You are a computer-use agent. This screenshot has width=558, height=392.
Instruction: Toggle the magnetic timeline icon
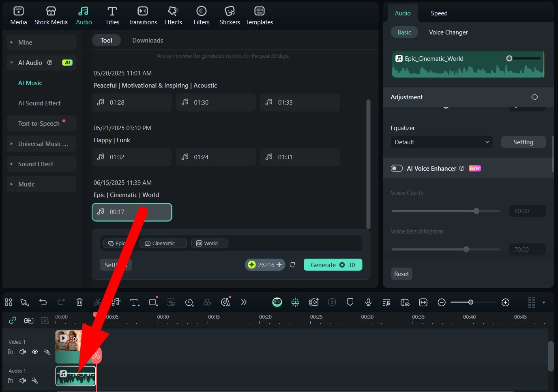point(295,302)
